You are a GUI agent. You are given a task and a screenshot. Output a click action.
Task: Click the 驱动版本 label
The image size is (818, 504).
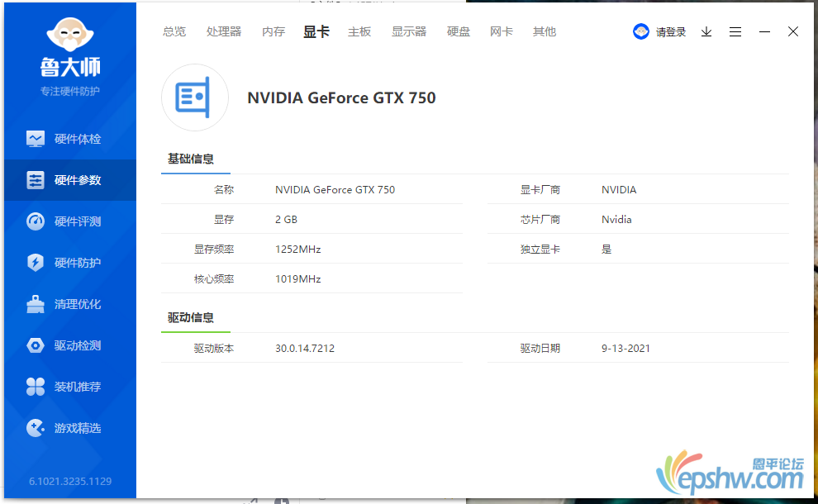pos(214,349)
